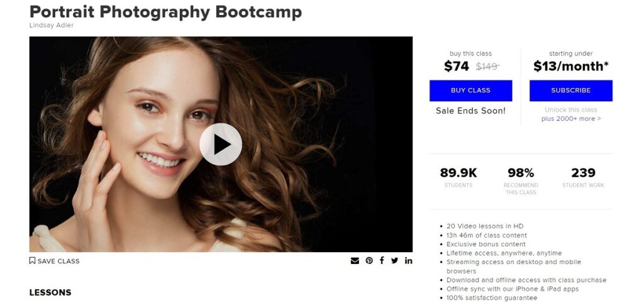The height and width of the screenshot is (308, 644).
Task: Click the BUY CLASS button
Action: [x=470, y=91]
